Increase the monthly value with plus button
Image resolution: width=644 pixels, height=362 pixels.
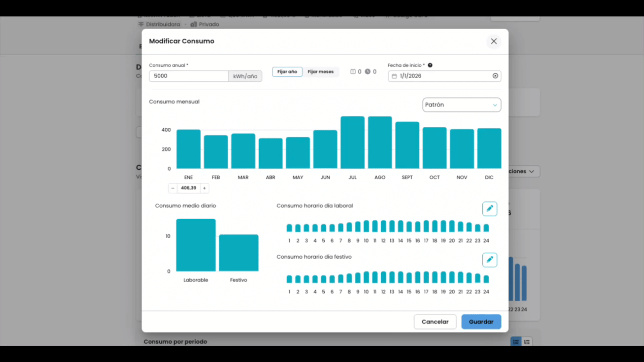204,188
